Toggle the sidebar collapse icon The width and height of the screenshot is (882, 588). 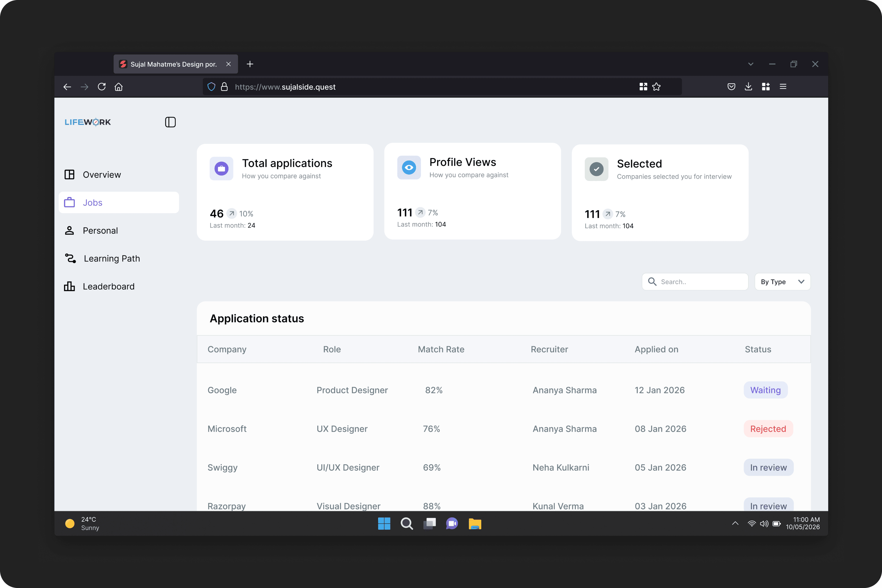[170, 122]
